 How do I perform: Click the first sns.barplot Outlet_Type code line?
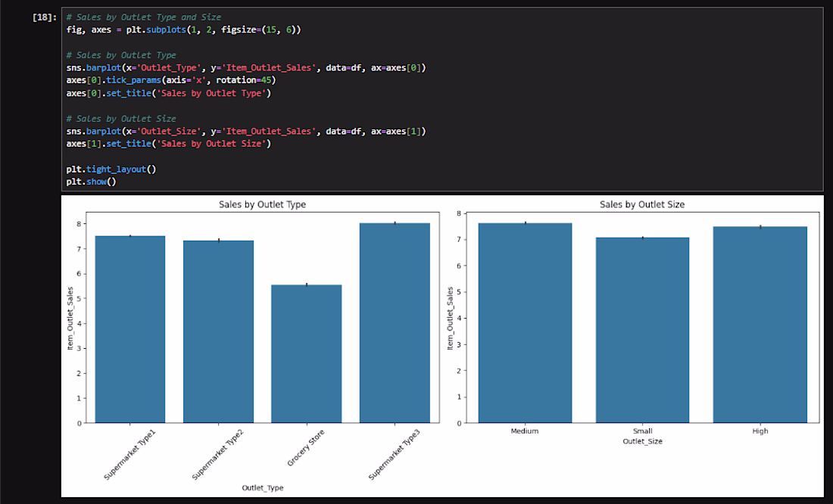tap(246, 67)
